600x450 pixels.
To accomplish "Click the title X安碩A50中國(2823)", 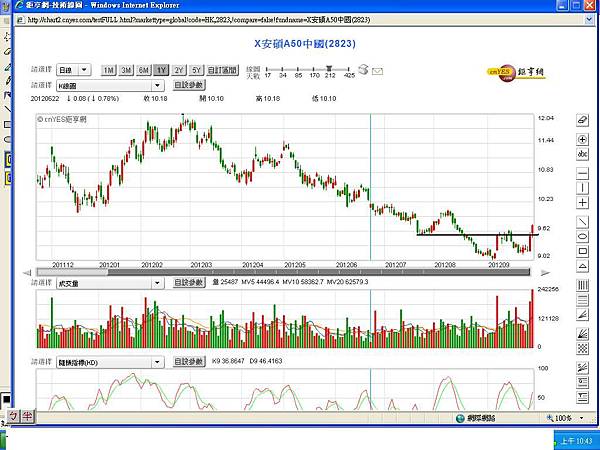I will 305,44.
